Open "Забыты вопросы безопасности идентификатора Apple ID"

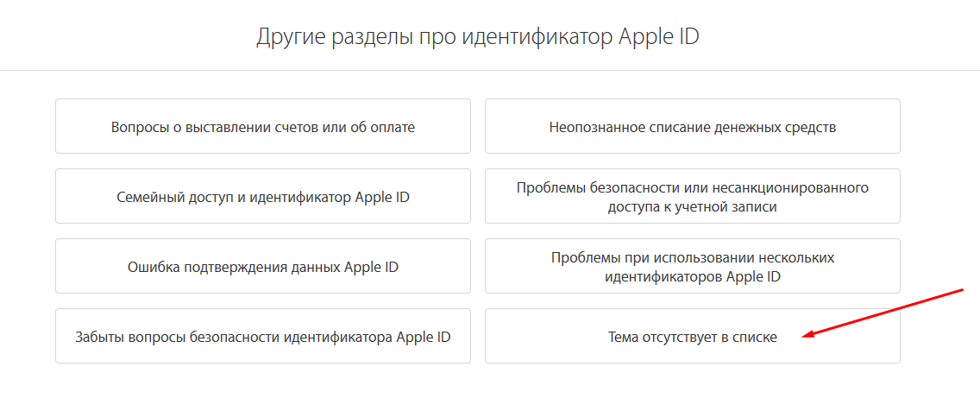pyautogui.click(x=262, y=336)
